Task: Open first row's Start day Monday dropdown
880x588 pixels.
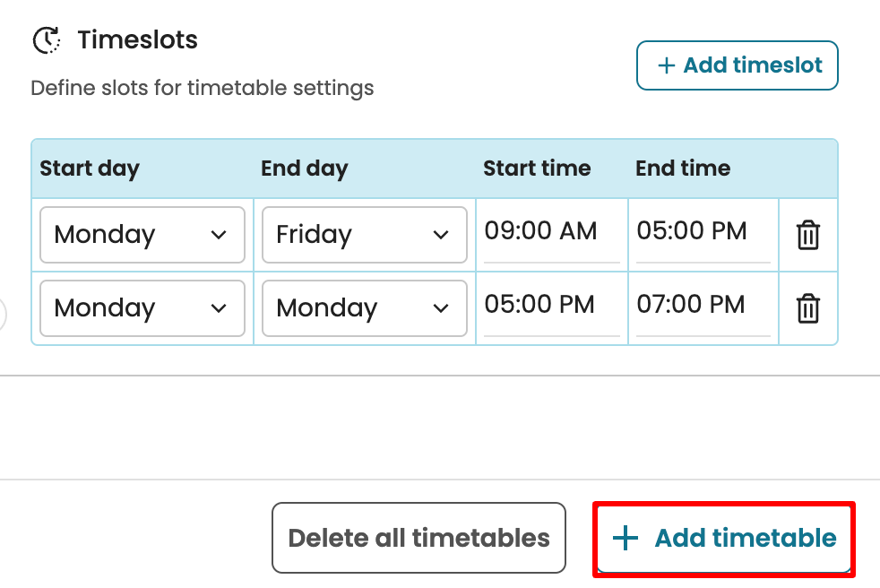Action: (x=142, y=235)
